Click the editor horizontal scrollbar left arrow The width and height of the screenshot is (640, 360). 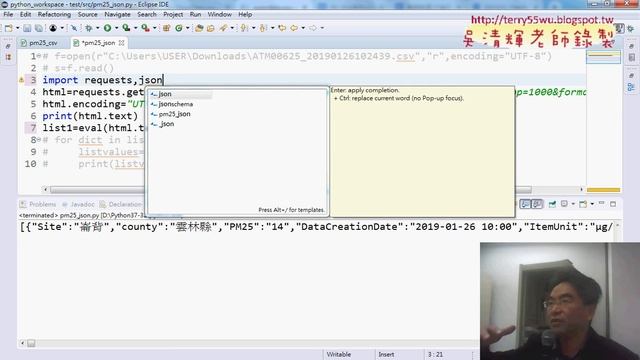click(x=45, y=190)
